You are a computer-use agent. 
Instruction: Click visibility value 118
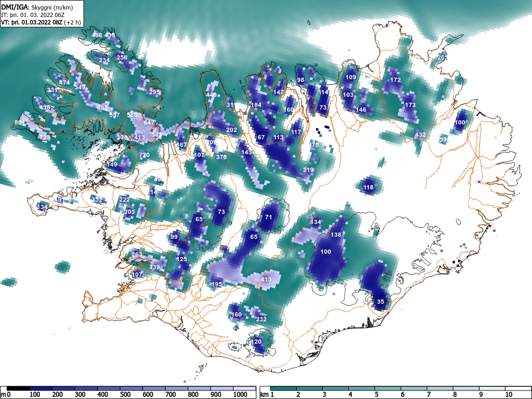tap(368, 187)
